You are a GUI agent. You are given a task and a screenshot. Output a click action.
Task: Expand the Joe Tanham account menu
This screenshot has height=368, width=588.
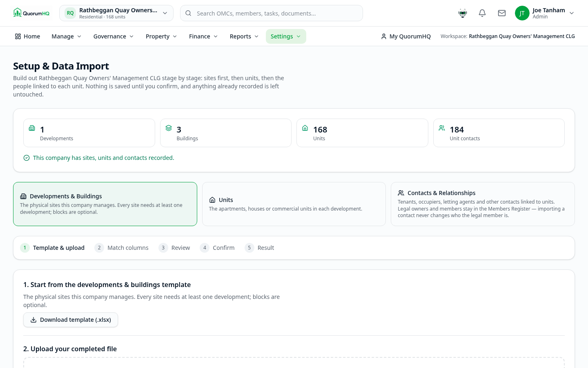545,13
